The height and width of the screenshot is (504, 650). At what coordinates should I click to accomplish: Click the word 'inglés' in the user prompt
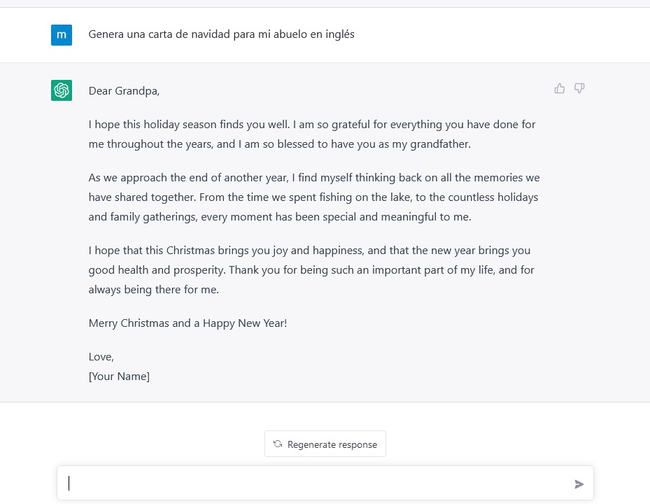[x=340, y=34]
